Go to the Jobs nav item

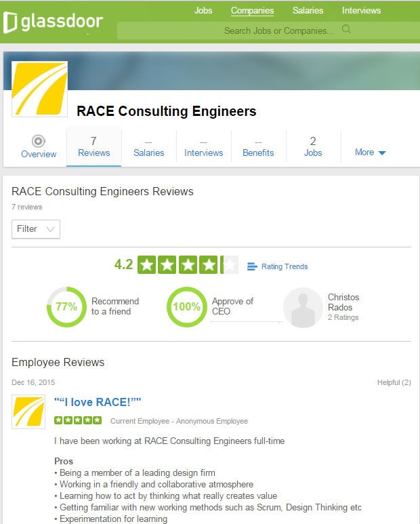click(203, 11)
